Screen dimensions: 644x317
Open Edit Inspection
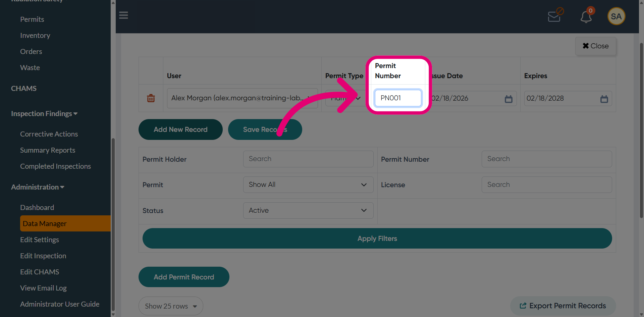click(x=43, y=256)
